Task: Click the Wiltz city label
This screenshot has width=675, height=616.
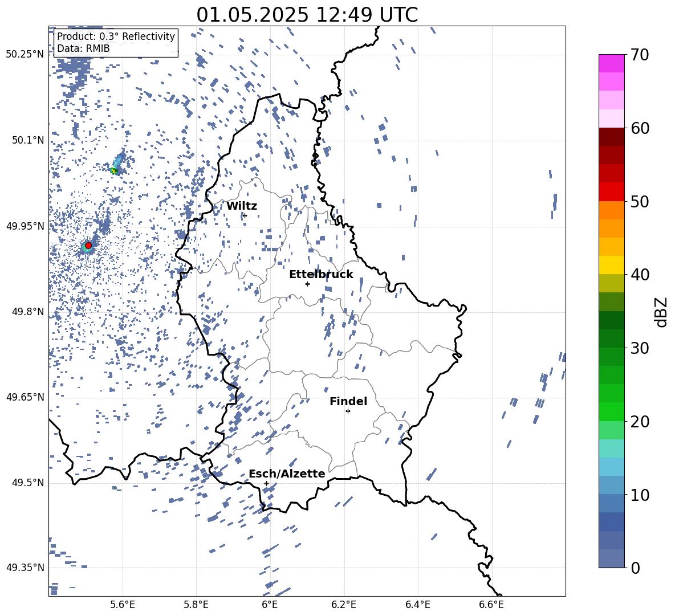Action: click(x=242, y=206)
